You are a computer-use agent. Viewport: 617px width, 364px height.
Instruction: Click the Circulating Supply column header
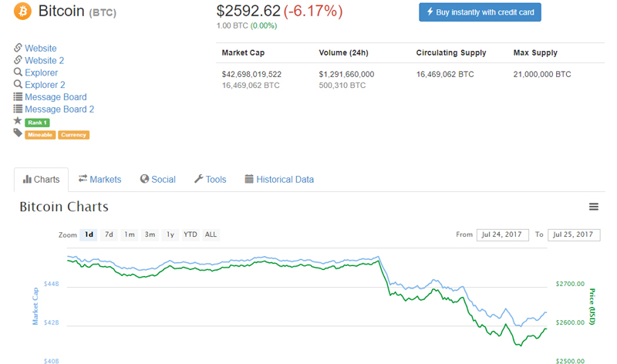(x=451, y=52)
